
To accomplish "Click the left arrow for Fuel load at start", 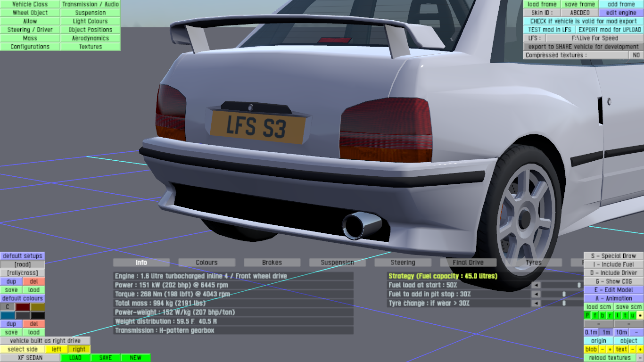I will pyautogui.click(x=536, y=285).
